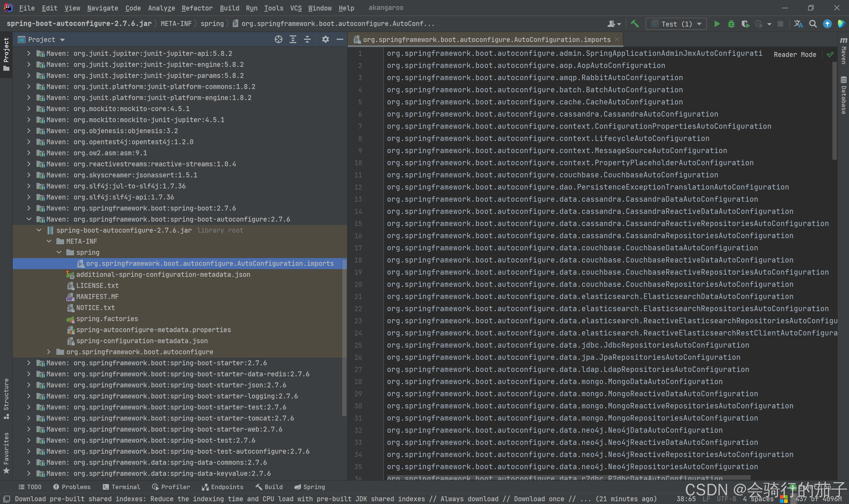Click Always download link in status bar
849x504 pixels.
(469, 498)
